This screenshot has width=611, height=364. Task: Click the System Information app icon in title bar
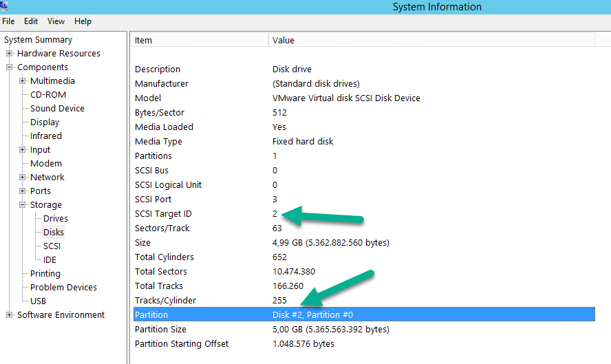[4, 6]
